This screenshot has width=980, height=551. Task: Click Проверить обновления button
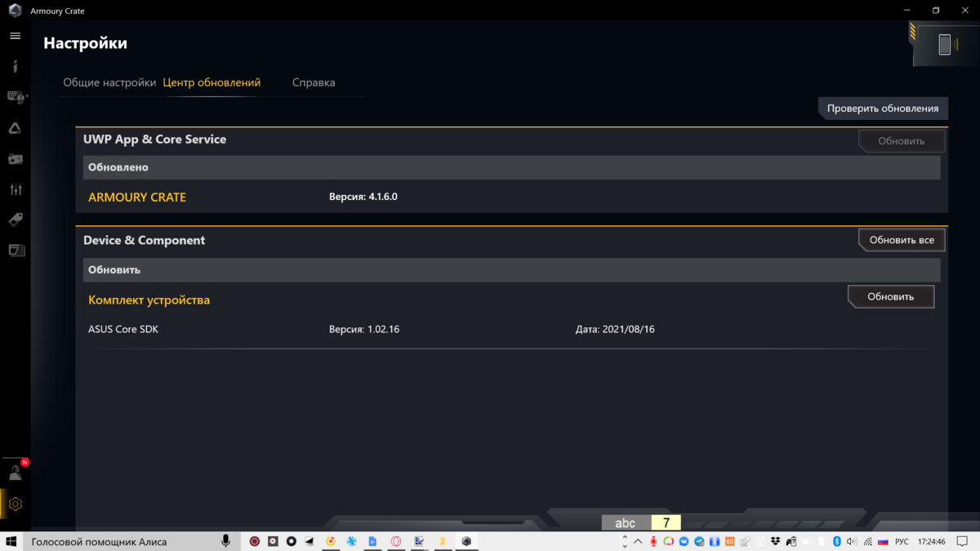pos(883,108)
